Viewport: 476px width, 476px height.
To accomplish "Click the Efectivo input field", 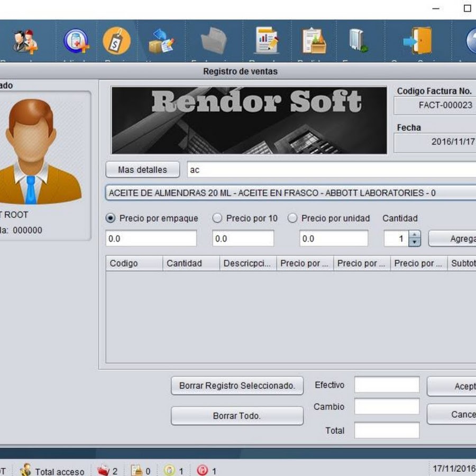I will point(387,385).
